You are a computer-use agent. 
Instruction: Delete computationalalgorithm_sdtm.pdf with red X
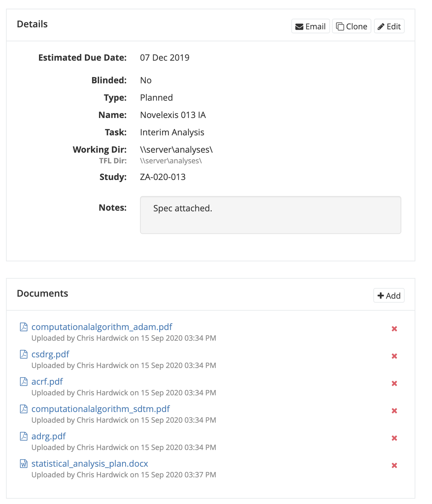[394, 411]
